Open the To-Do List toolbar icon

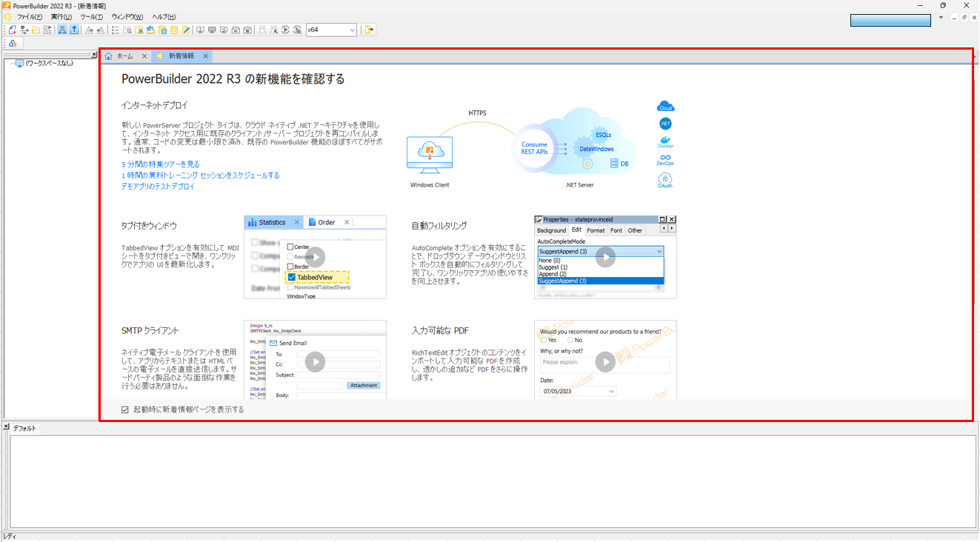pos(116,30)
